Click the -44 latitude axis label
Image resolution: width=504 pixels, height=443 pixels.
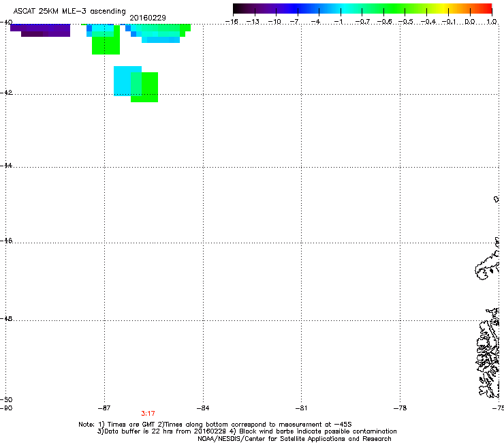[x=6, y=166]
